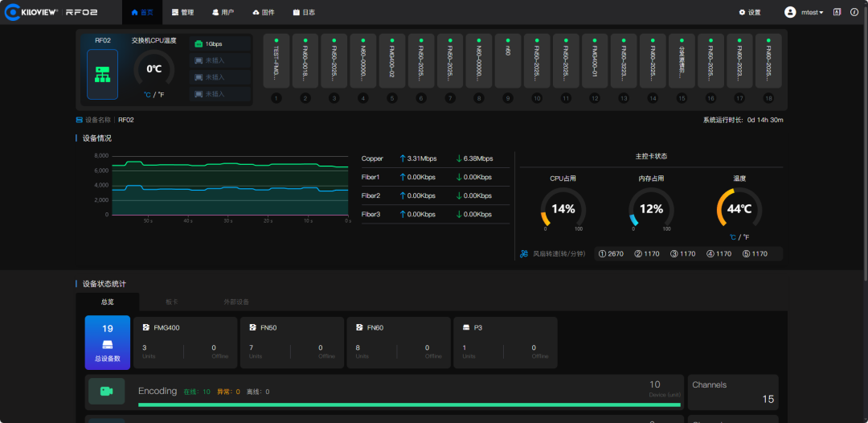Image resolution: width=868 pixels, height=423 pixels.
Task: Select the card in slot 11
Action: pyautogui.click(x=566, y=61)
